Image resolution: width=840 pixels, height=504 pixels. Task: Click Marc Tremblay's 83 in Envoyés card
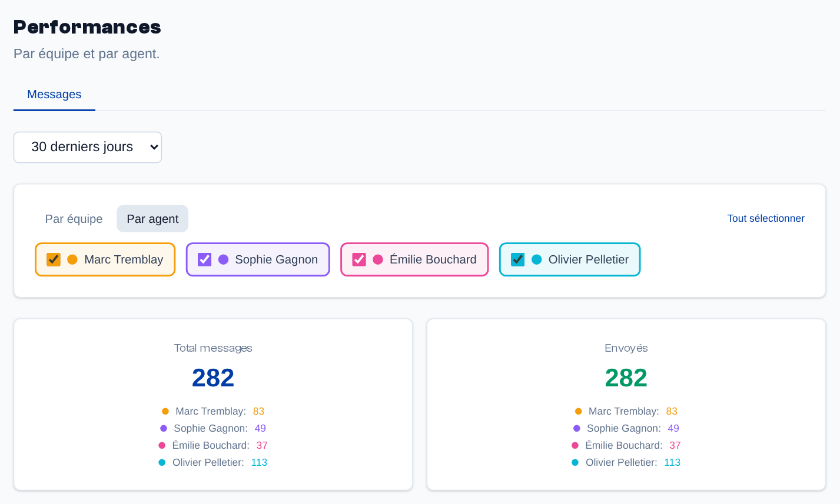tap(672, 411)
